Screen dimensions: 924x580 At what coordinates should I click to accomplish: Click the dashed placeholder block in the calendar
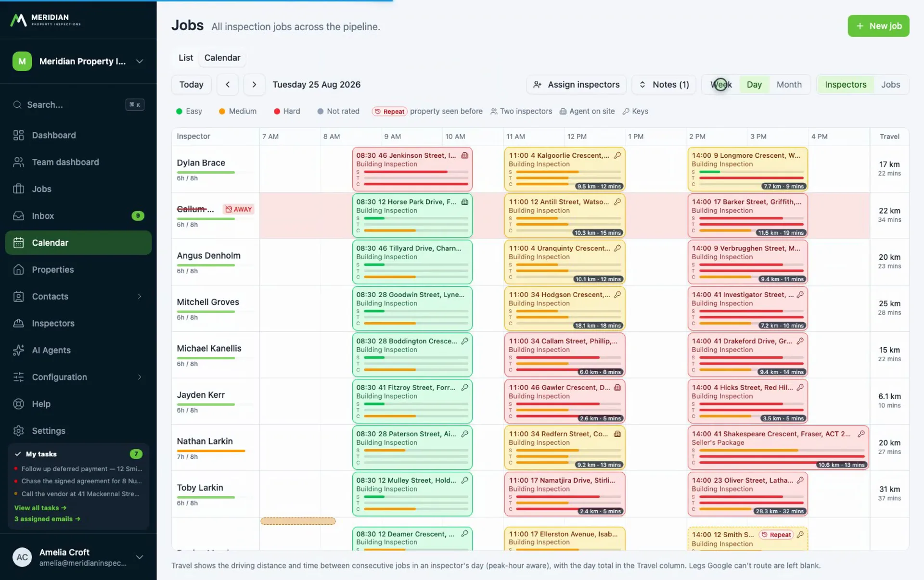tap(298, 521)
